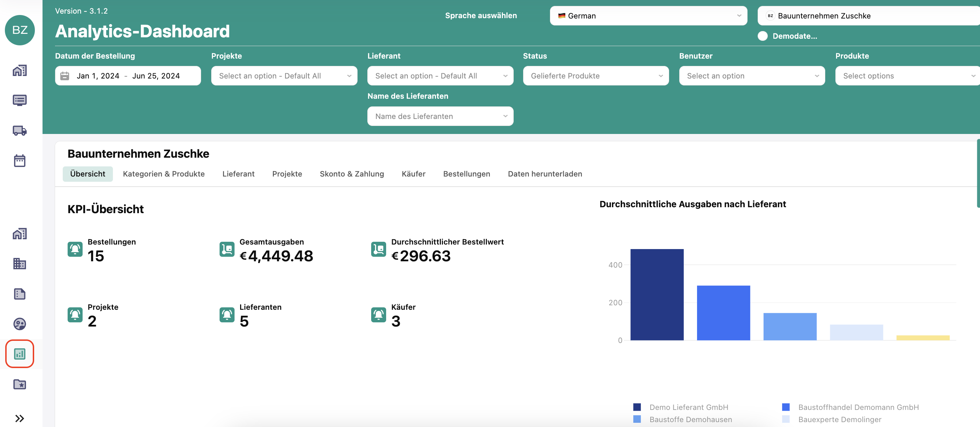The height and width of the screenshot is (427, 980).
Task: Click the €4,449.48 total spend value
Action: [276, 256]
